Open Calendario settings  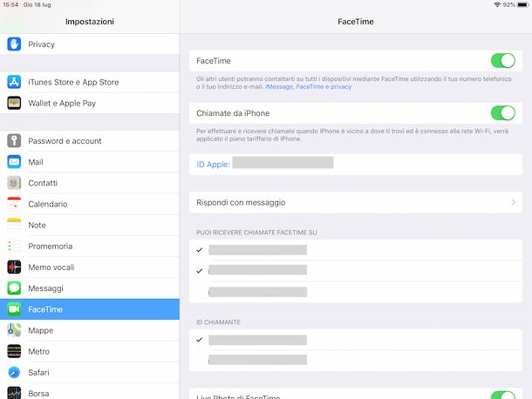90,204
